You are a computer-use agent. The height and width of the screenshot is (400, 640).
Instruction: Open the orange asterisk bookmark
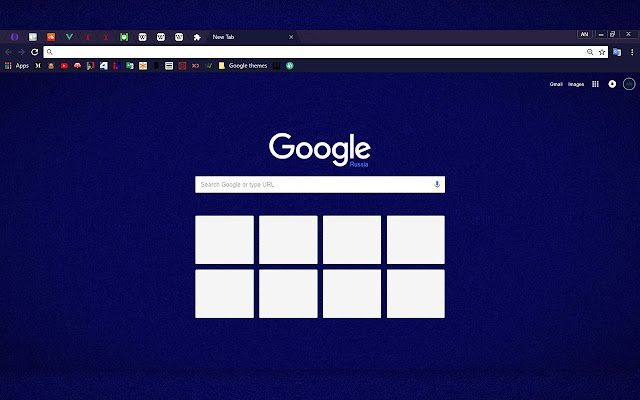click(143, 66)
